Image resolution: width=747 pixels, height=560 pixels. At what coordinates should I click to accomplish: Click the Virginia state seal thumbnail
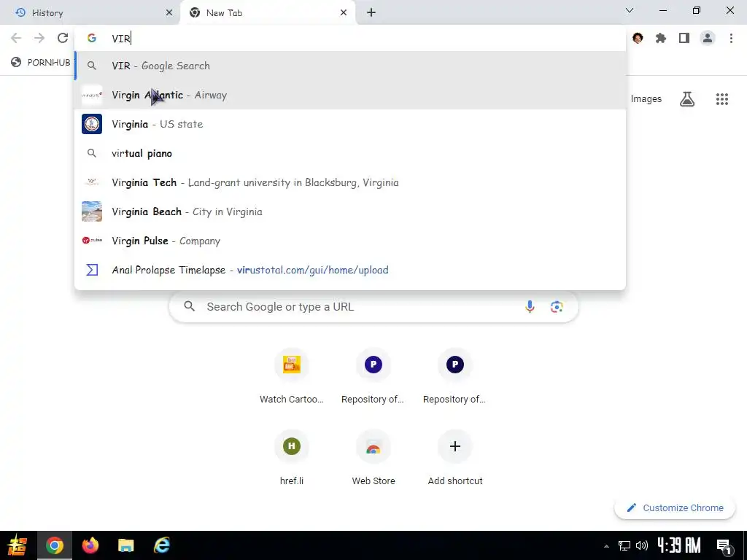tap(92, 124)
